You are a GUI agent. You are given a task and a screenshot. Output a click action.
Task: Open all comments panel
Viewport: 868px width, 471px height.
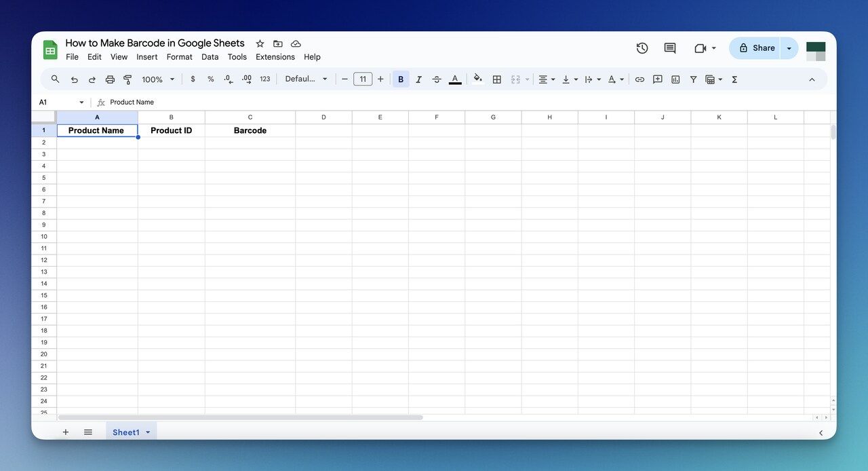point(670,48)
